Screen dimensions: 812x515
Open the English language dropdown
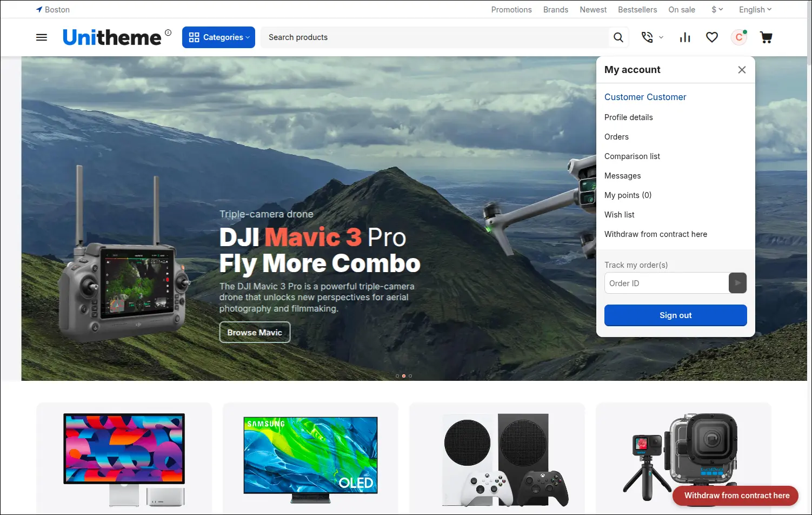click(x=755, y=10)
